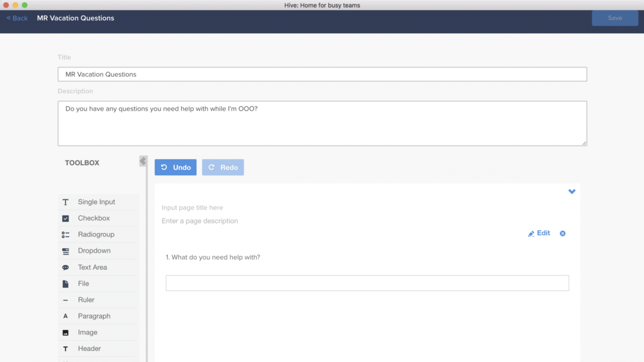Save the MR Vacation Questions form
This screenshot has width=644, height=362.
coord(614,18)
